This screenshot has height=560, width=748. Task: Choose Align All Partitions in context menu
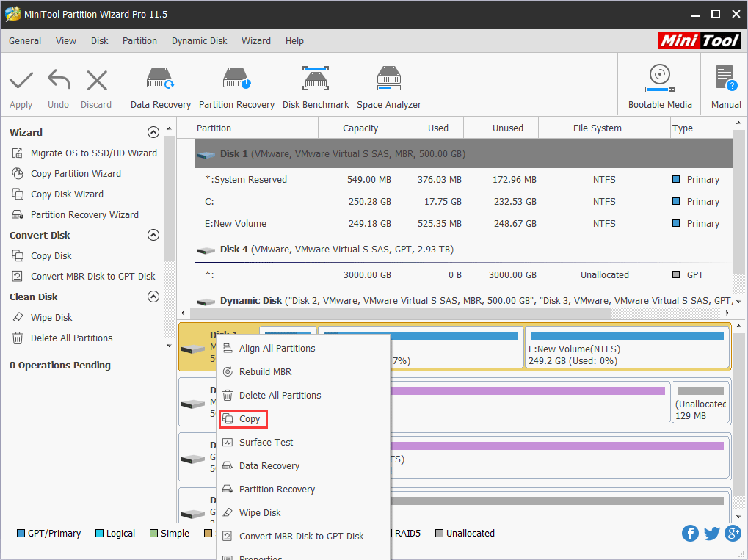pos(303,348)
